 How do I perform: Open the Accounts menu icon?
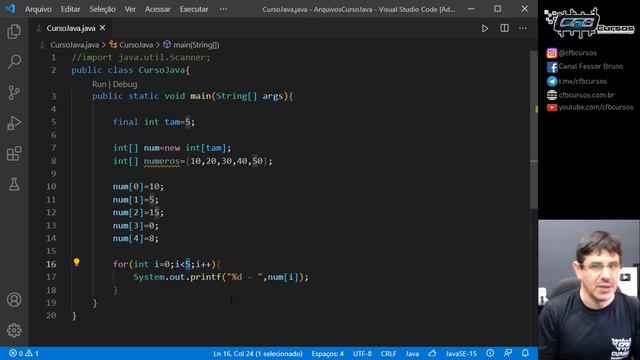[x=14, y=300]
